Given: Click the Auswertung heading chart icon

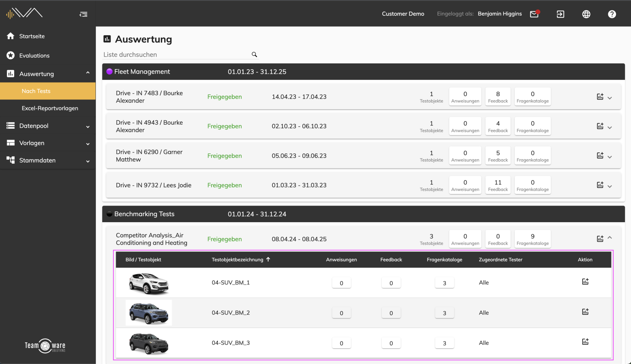Looking at the screenshot, I should point(107,39).
